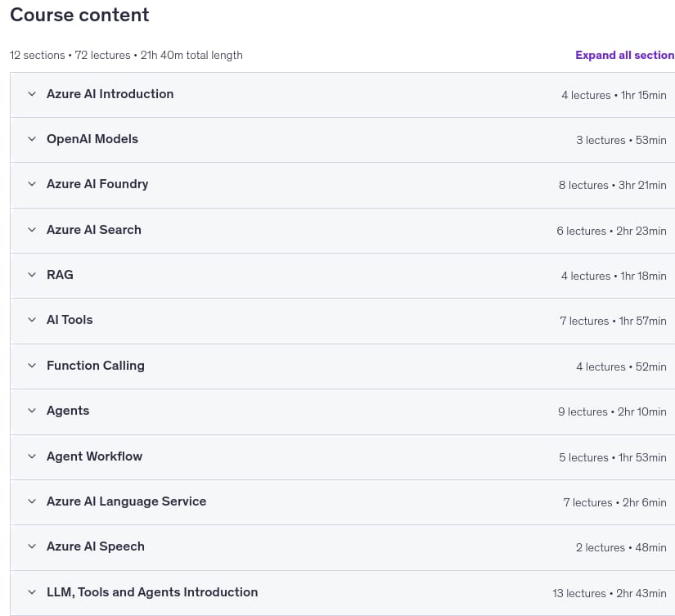
Task: Open the Azure AI Introduction section title
Action: [x=110, y=94]
